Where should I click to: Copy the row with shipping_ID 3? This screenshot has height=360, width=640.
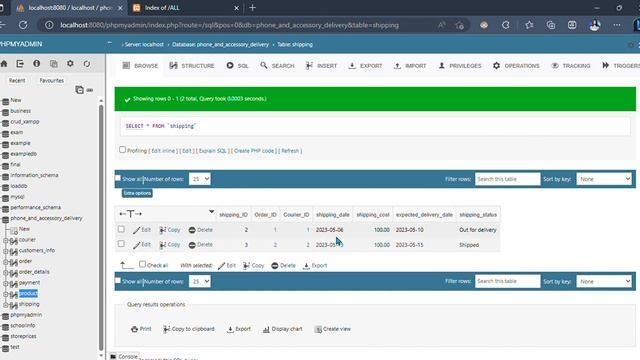pos(170,244)
